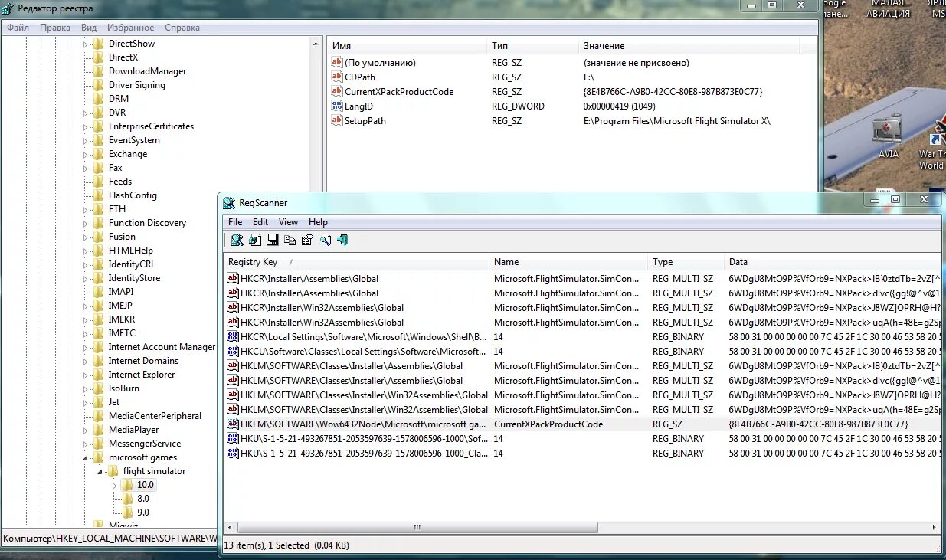
Task: Select the microsoft games key
Action: coord(142,457)
